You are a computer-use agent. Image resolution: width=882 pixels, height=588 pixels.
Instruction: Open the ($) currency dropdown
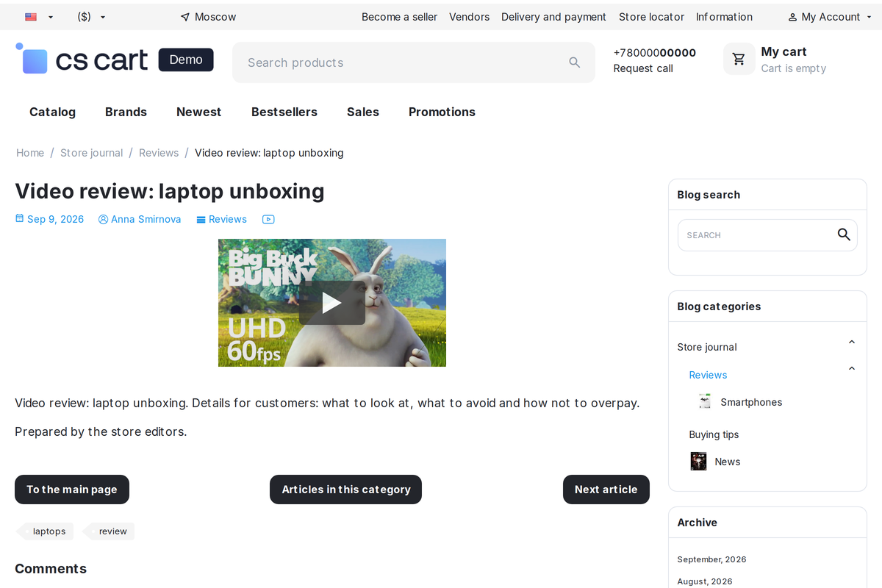91,17
